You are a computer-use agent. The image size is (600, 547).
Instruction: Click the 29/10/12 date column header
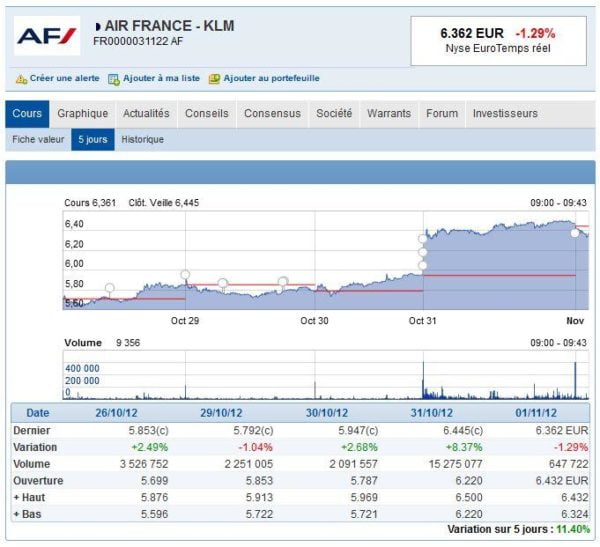pos(221,413)
